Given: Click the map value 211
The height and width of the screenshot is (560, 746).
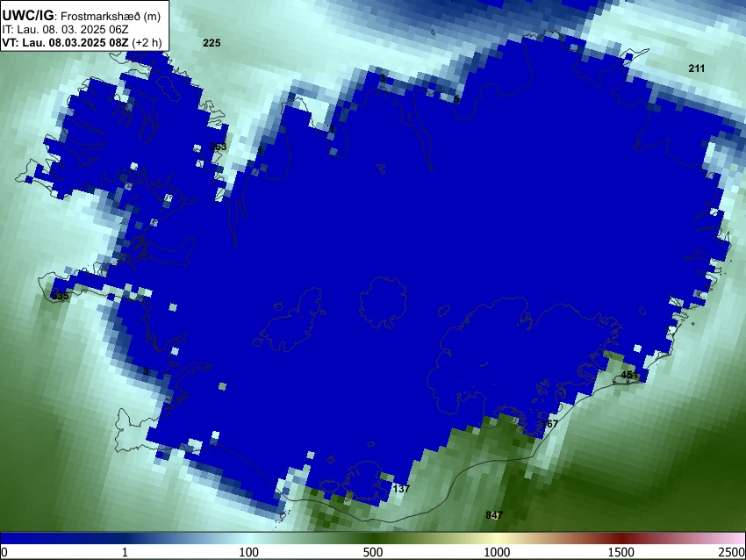Looking at the screenshot, I should pos(697,68).
